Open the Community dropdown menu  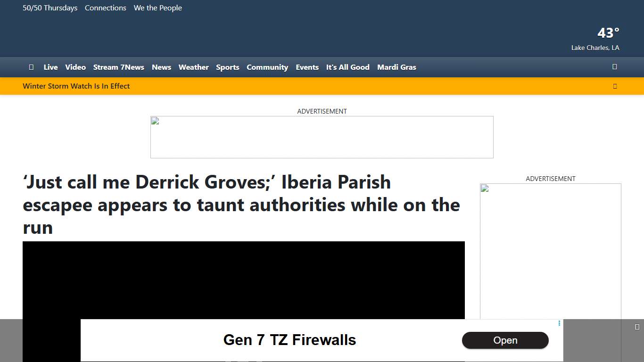267,67
